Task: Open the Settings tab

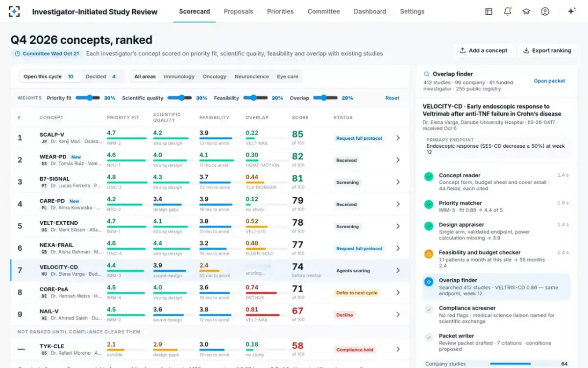Action: (412, 11)
